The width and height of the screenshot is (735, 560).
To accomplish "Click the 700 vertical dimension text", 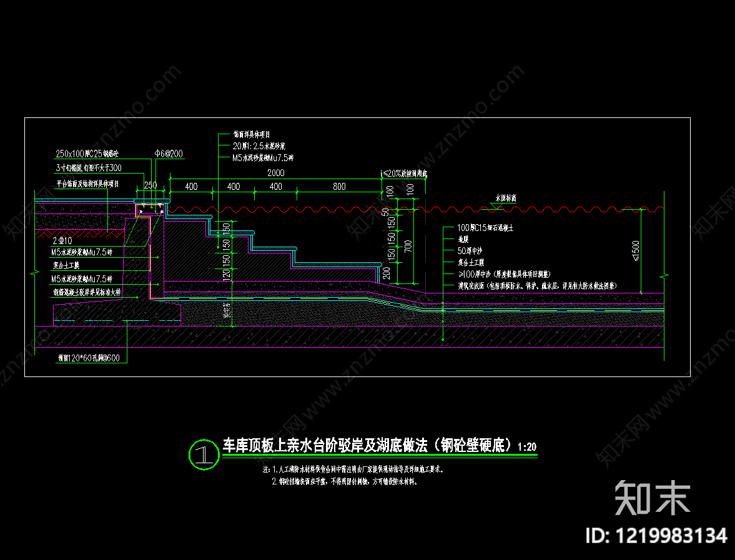I will 408,246.
